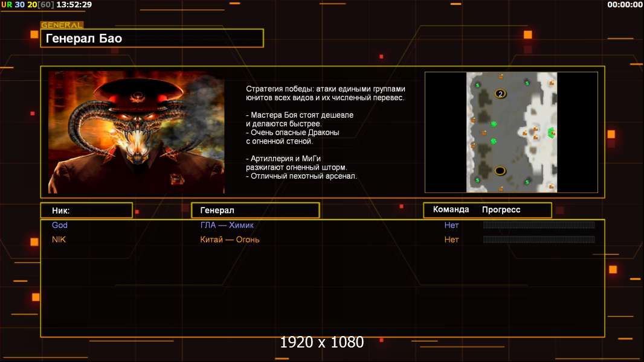Click '- Мастера Боя стоят дешевле' line

coord(300,115)
